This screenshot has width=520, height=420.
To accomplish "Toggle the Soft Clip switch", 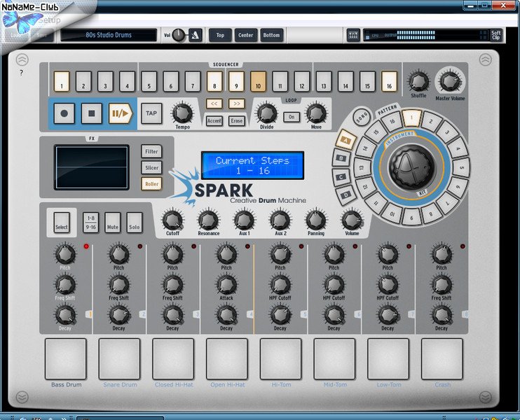I will tap(496, 35).
